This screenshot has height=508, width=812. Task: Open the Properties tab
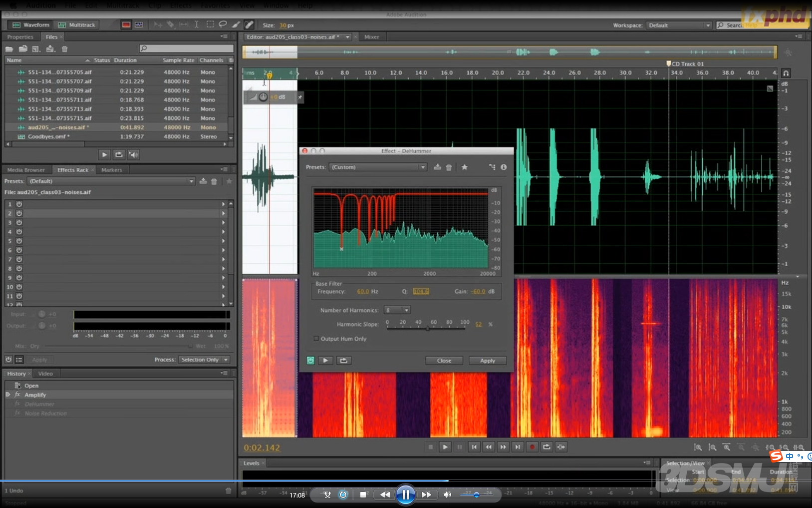pos(20,37)
